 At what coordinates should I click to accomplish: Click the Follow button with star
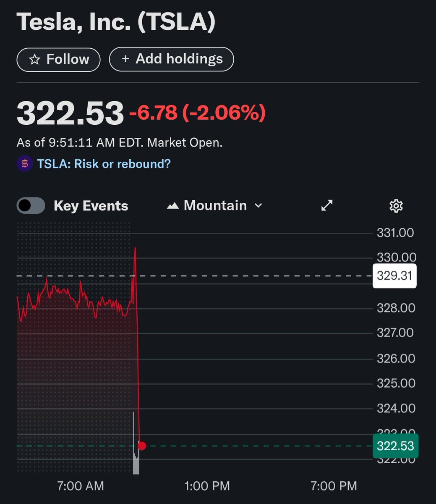tap(58, 60)
